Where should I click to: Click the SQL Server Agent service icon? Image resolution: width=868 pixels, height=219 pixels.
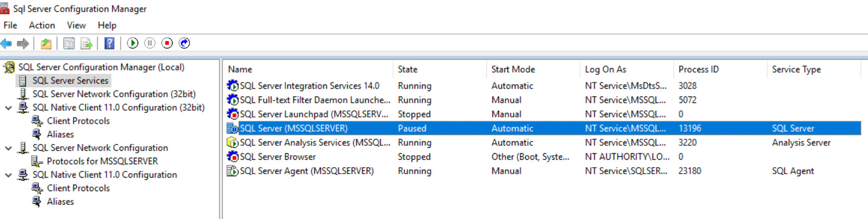point(232,171)
